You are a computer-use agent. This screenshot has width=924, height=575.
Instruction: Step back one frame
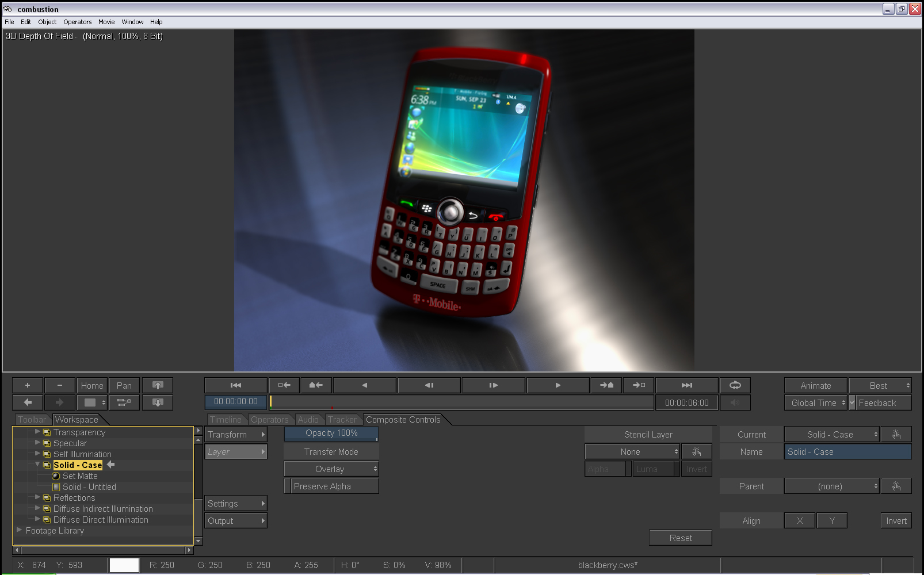click(x=429, y=385)
